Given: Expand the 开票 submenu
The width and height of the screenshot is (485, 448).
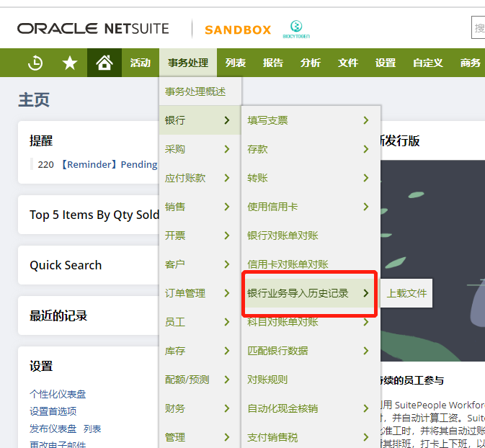Looking at the screenshot, I should pos(200,236).
